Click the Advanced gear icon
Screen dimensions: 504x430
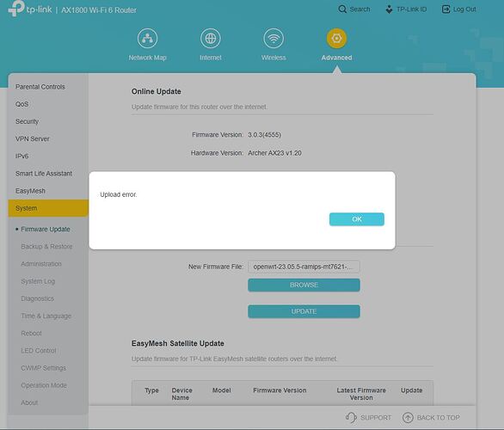pyautogui.click(x=336, y=38)
